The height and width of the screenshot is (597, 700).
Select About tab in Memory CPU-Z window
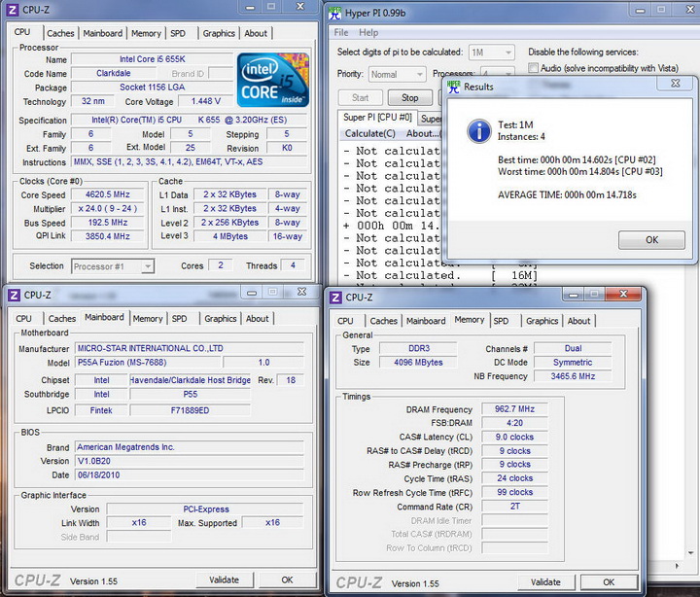579,321
